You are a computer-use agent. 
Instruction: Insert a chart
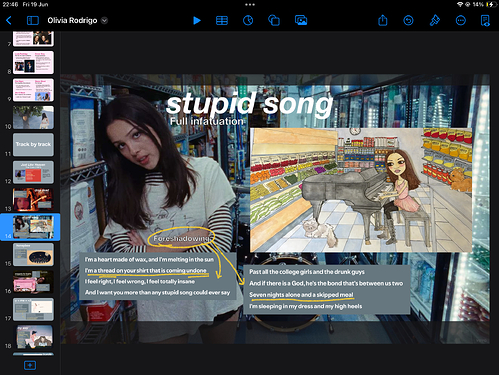click(x=248, y=20)
